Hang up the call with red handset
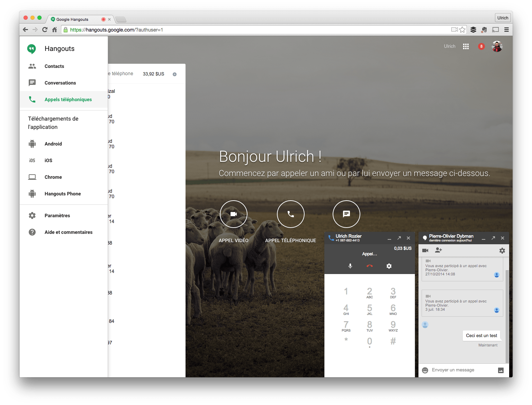This screenshot has height=405, width=532. click(x=370, y=266)
